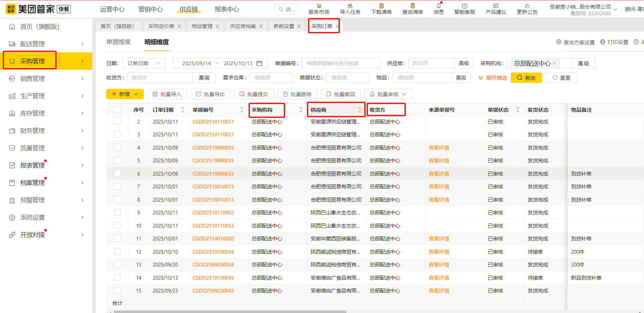Screen dimensions: 644x313
Task: Switch to the 单据维度 tab
Action: 118,42
